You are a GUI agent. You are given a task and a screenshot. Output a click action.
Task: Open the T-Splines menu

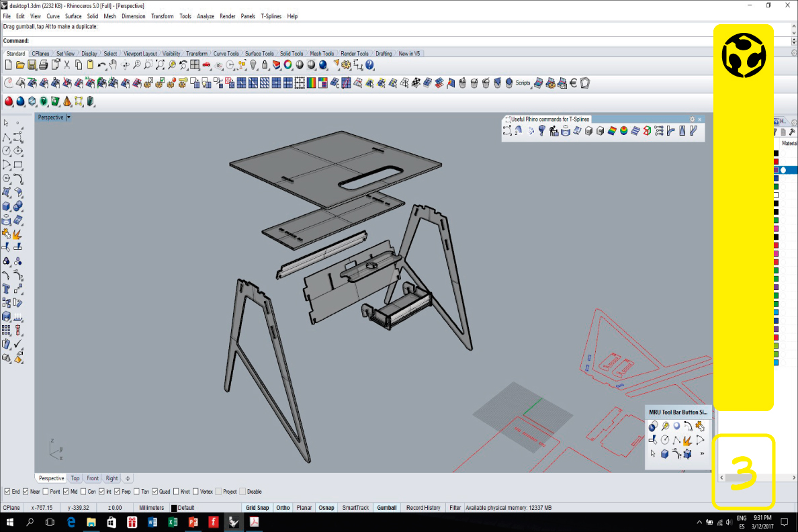click(x=271, y=16)
